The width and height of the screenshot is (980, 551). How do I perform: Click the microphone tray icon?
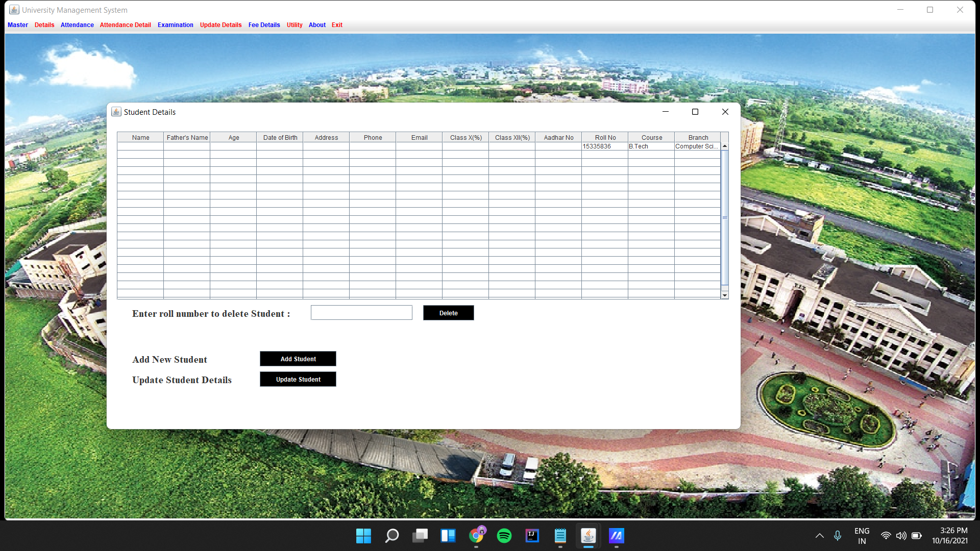coord(838,536)
